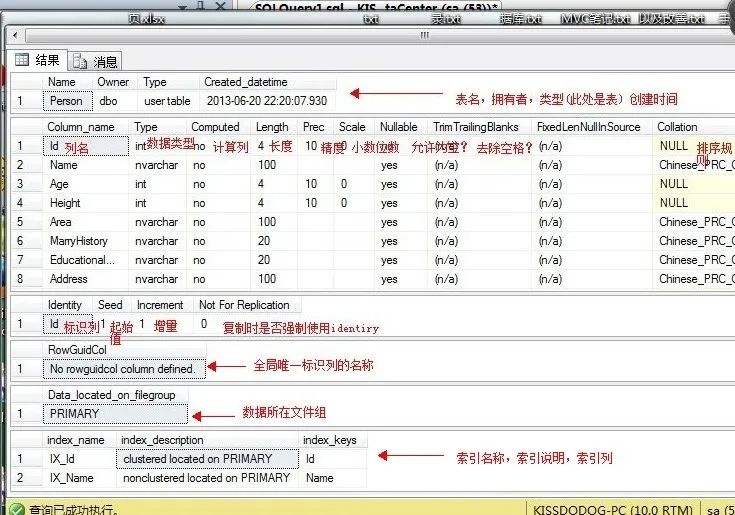
Task: Select the Length 20 cell in MarryHistory row
Action: pyautogui.click(x=274, y=241)
